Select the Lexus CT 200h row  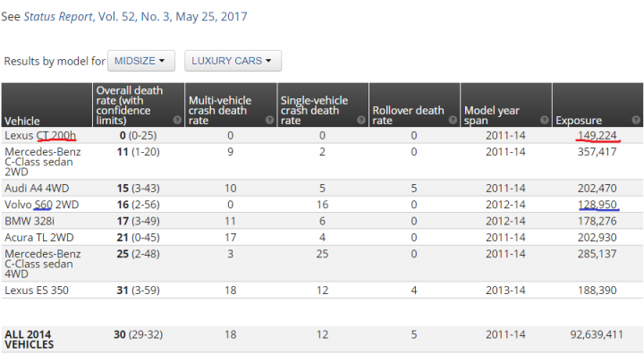(322, 135)
